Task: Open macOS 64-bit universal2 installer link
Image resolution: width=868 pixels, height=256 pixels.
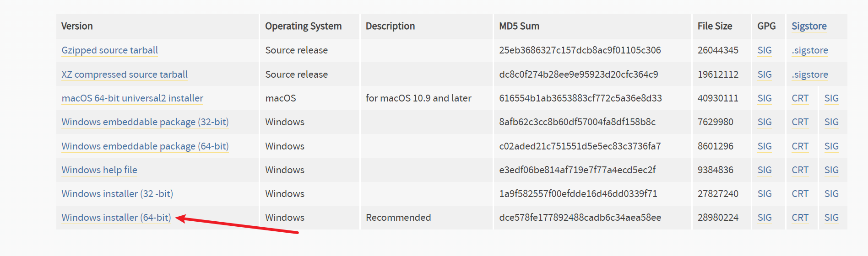Action: click(x=132, y=98)
